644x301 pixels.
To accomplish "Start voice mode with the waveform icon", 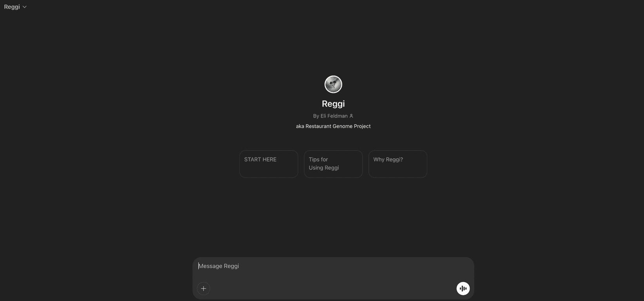I will click(463, 288).
